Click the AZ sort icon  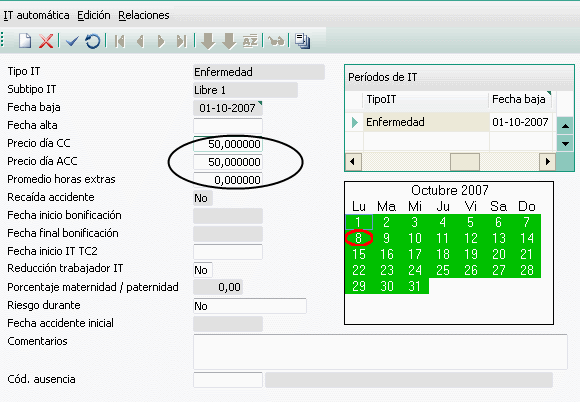pos(250,41)
